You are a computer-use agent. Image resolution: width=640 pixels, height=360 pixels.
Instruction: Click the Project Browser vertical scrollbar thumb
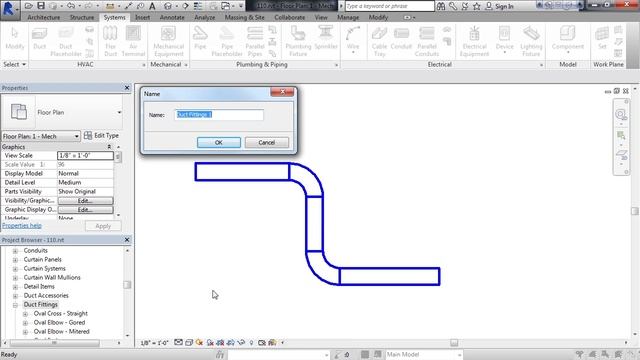point(127,285)
